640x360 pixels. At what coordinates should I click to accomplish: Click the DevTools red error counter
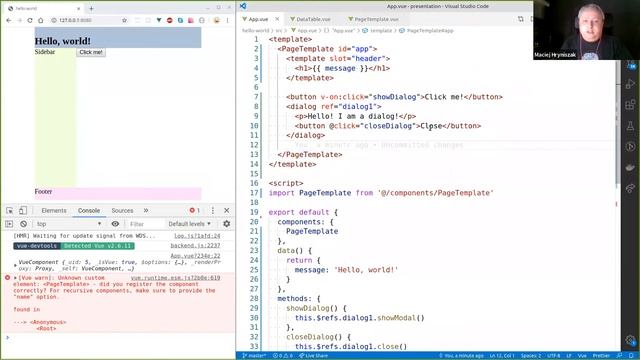(x=195, y=211)
